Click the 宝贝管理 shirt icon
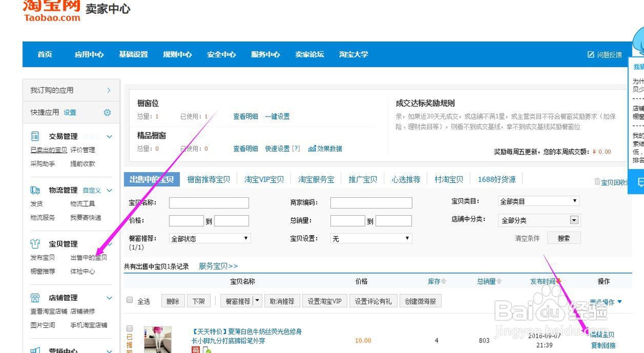This screenshot has height=353, width=644. tap(35, 243)
